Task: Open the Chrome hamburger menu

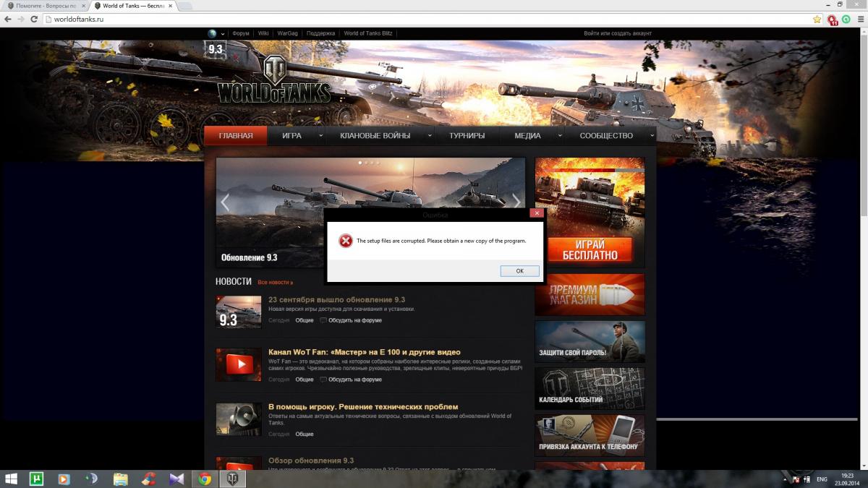Action: pyautogui.click(x=859, y=19)
